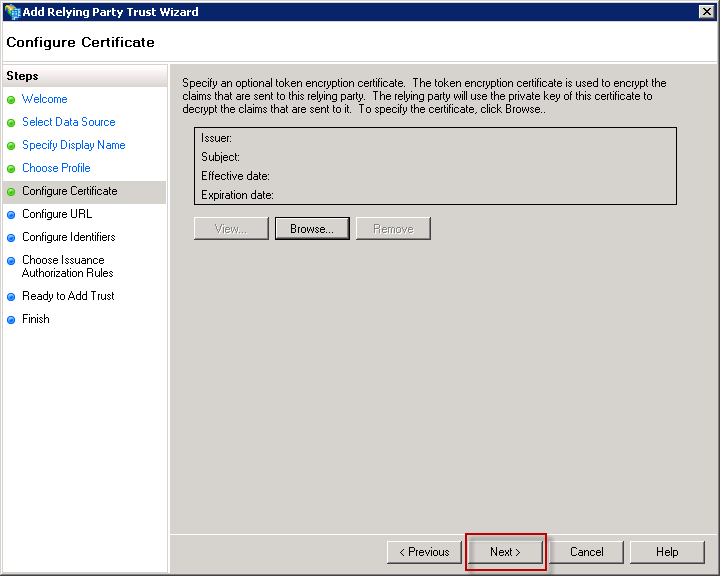Go to the Select Data Source step
Viewport: 720px width, 576px height.
(x=69, y=122)
